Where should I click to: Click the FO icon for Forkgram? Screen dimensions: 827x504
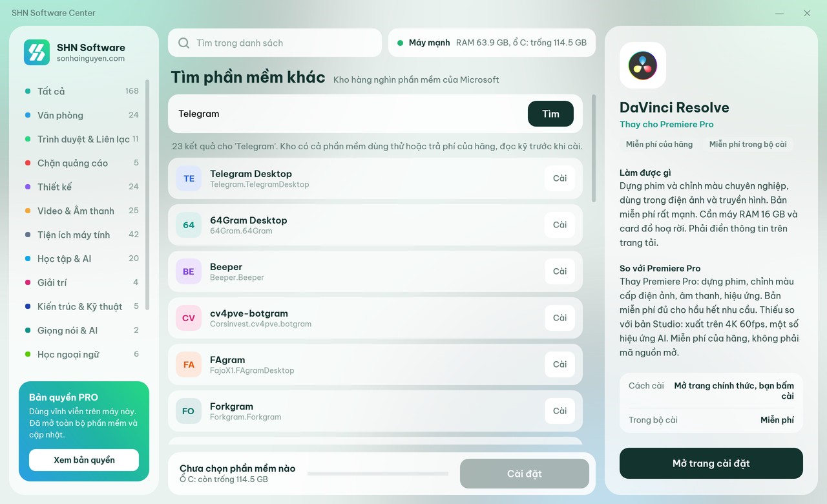189,411
